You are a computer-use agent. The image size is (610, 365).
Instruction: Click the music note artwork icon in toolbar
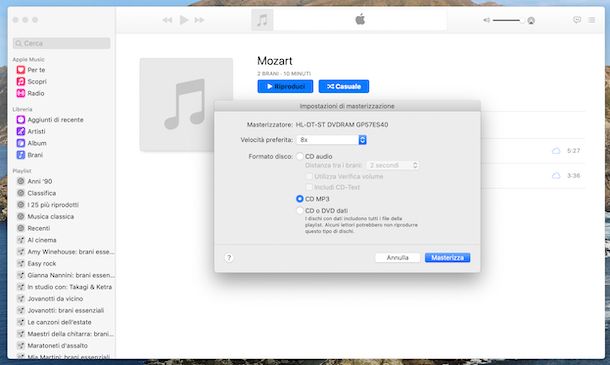click(262, 20)
